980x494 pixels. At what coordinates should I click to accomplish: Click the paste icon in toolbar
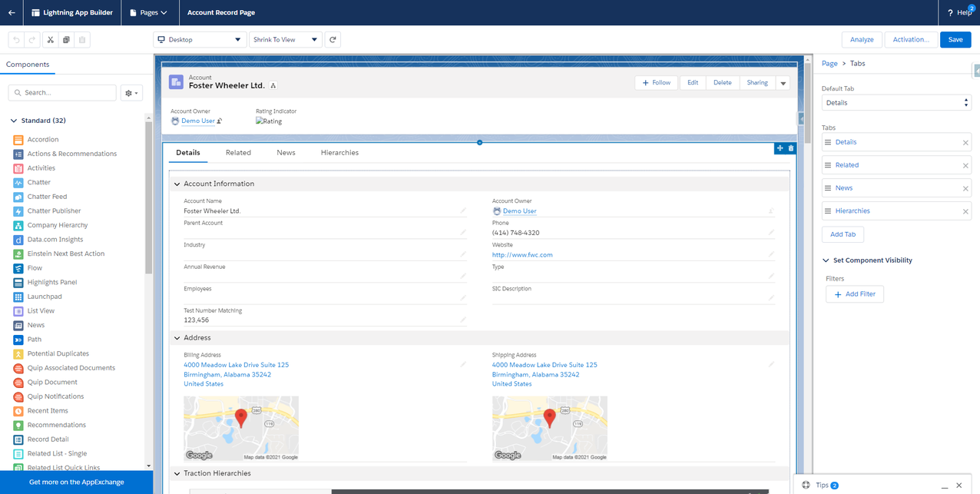(x=82, y=39)
